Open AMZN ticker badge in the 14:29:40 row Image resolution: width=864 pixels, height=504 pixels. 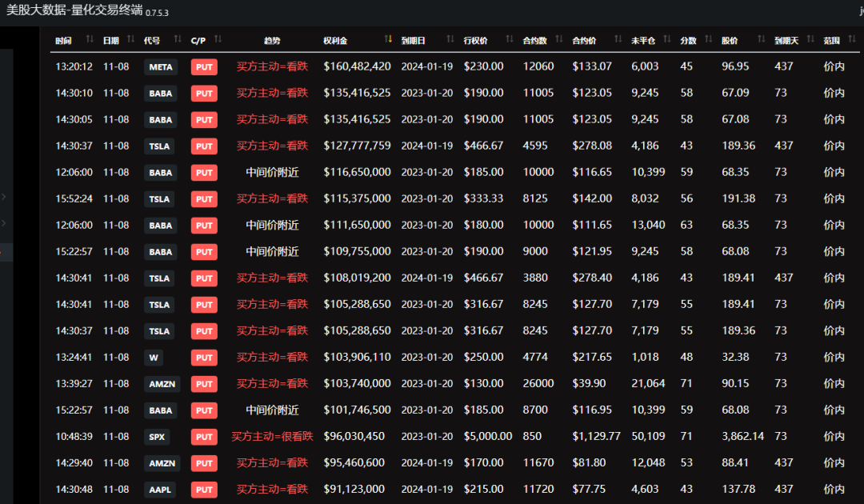[162, 464]
